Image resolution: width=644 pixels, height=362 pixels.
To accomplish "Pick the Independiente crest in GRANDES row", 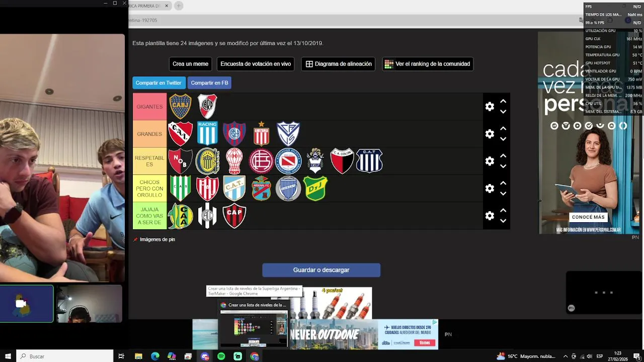I will pyautogui.click(x=180, y=134).
